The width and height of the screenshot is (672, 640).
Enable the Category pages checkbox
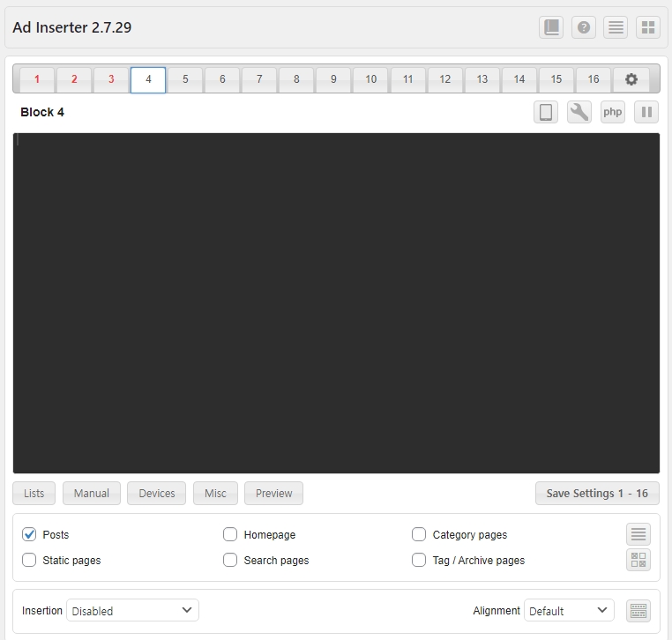tap(419, 534)
